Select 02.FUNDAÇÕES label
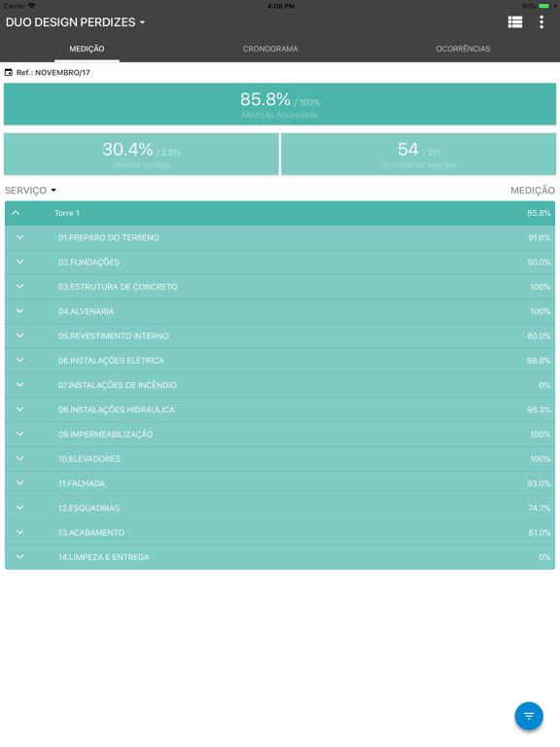 click(88, 262)
